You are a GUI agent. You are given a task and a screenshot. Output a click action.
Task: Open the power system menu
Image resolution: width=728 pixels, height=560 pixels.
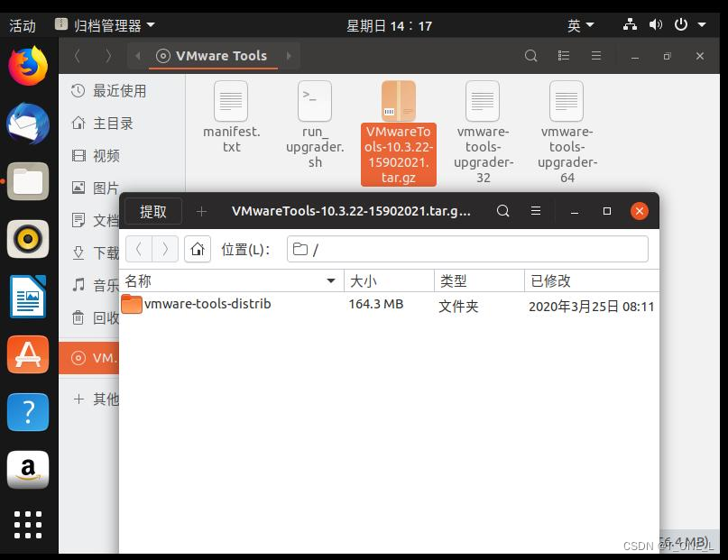point(689,24)
